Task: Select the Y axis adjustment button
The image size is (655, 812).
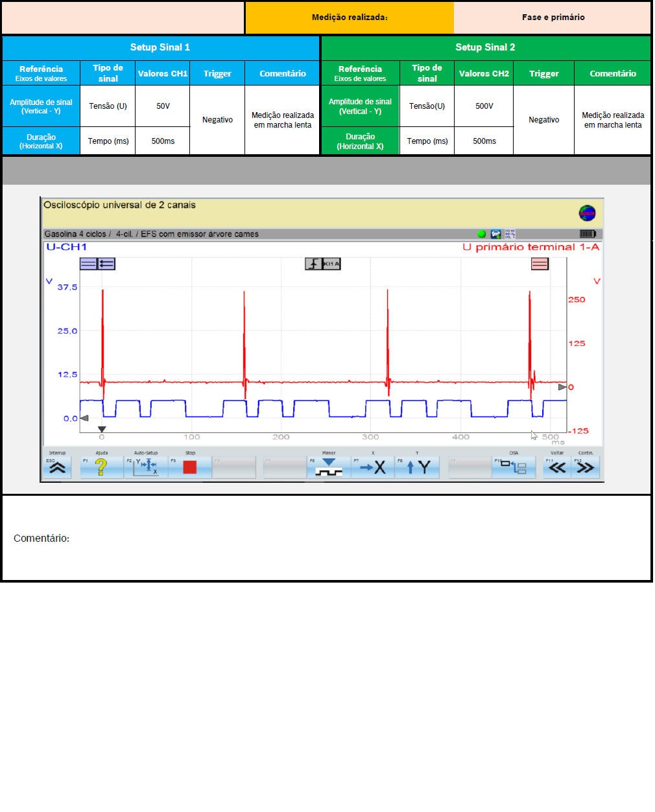Action: pyautogui.click(x=418, y=467)
